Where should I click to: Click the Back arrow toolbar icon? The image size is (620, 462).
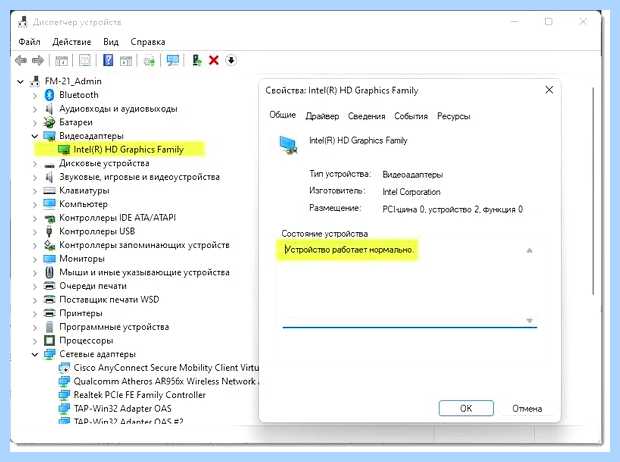point(21,61)
